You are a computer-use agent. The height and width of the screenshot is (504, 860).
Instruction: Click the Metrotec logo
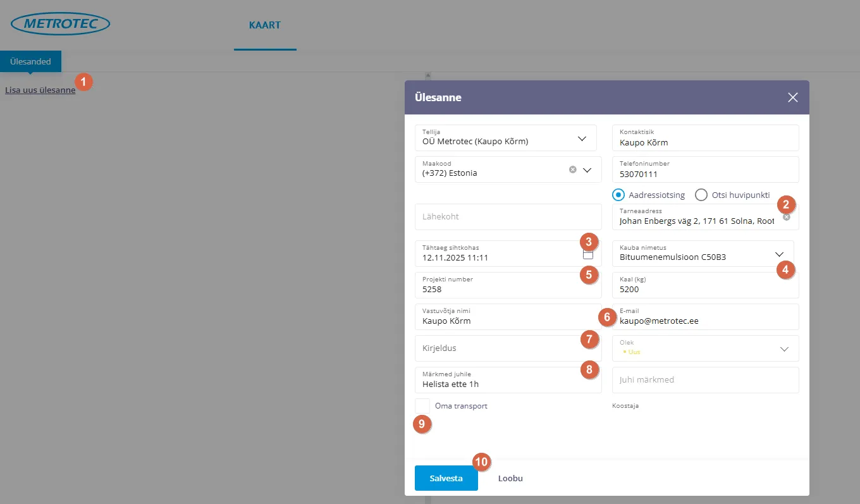pos(61,24)
